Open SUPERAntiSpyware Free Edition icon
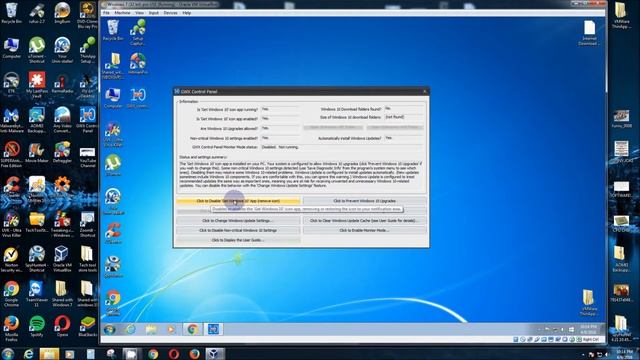This screenshot has width=640, height=360. tap(11, 155)
